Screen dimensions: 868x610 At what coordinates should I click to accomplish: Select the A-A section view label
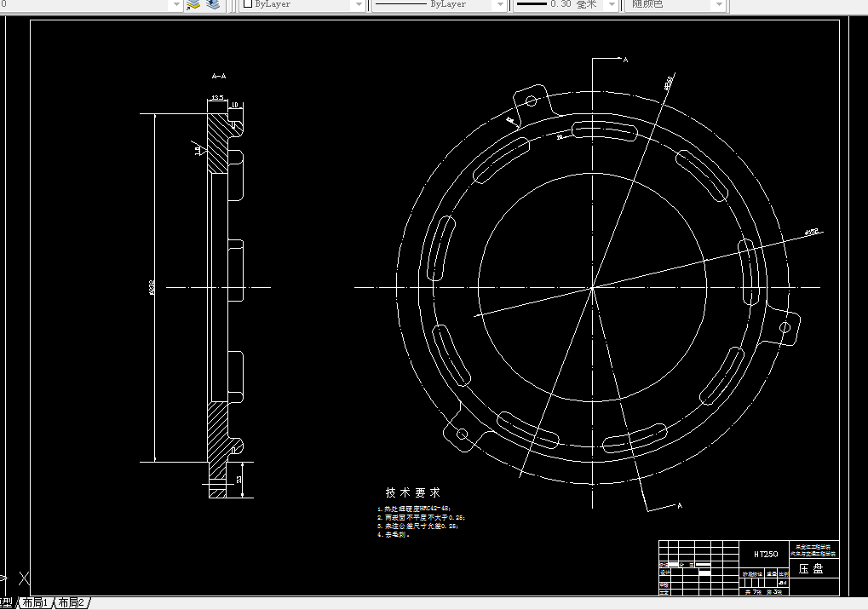point(219,76)
